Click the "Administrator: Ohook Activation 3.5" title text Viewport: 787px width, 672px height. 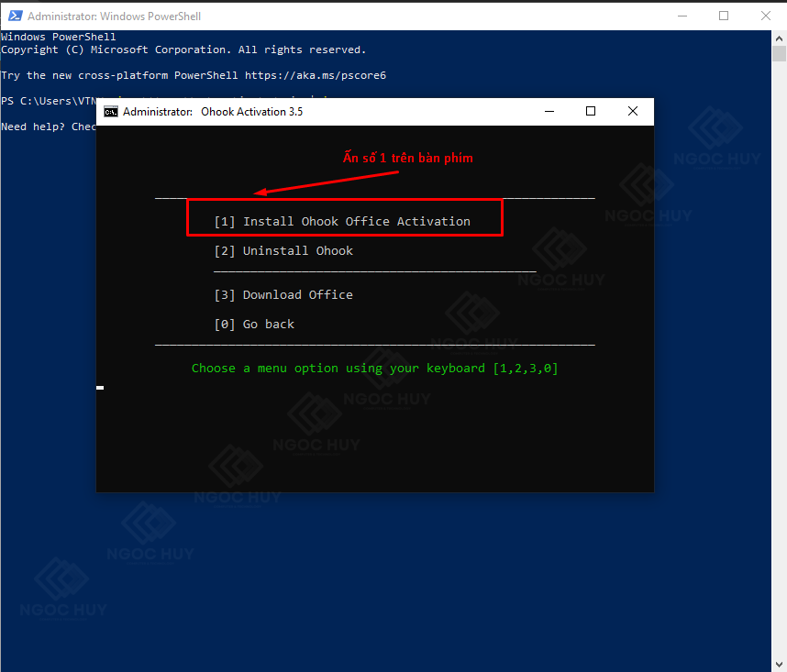213,112
